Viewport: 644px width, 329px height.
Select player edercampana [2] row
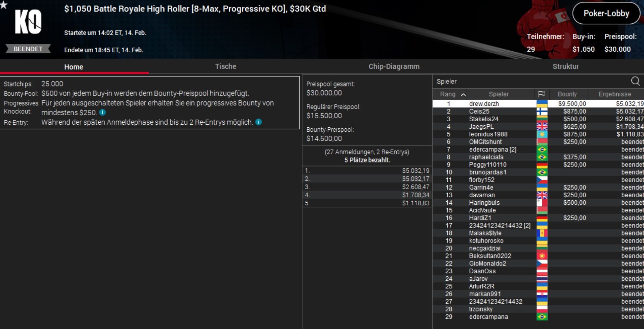pyautogui.click(x=492, y=149)
